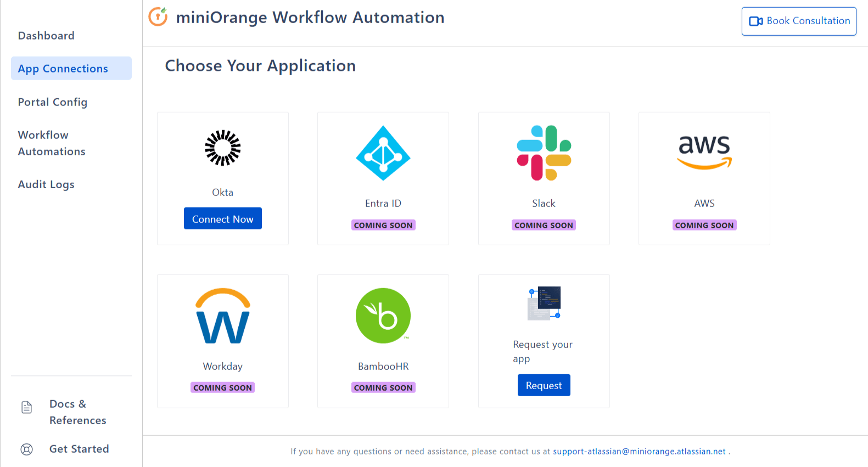View Audit Logs
Screen dimensions: 868x467
tap(46, 184)
